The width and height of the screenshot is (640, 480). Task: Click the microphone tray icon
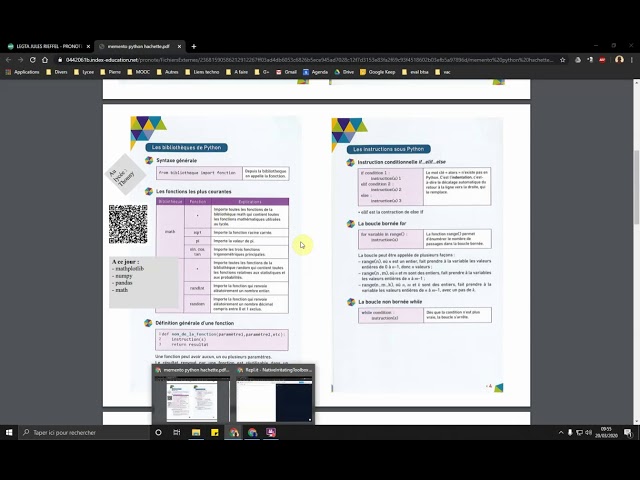(x=570, y=432)
